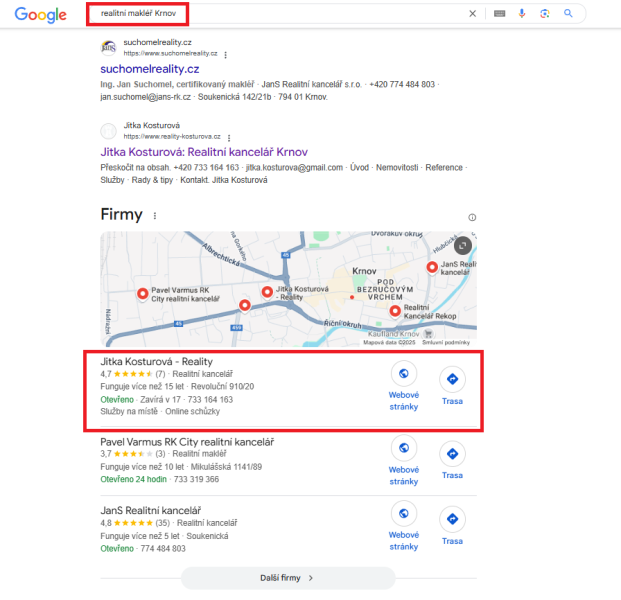Open the info icon beside Firmy heading
Screen dimensions: 621x600
(x=472, y=217)
